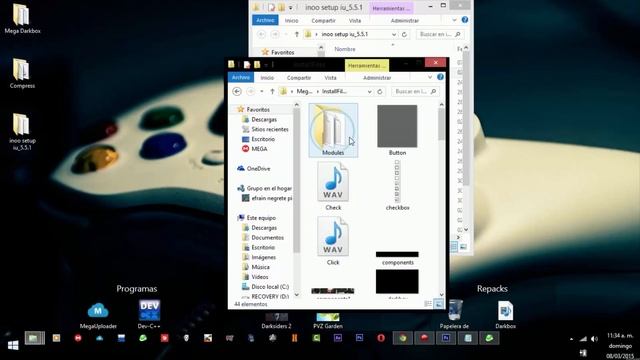
Task: Refresh the InstallFil... folder view
Action: point(380,92)
